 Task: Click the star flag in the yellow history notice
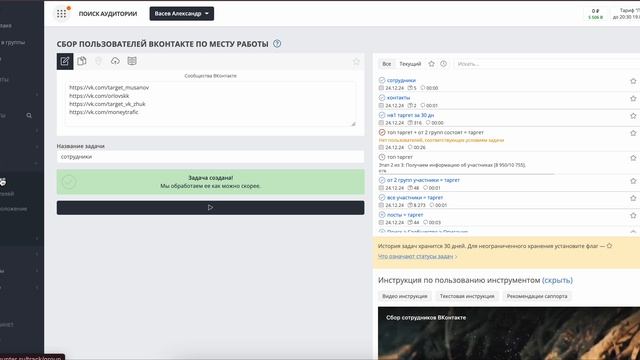[x=609, y=246]
